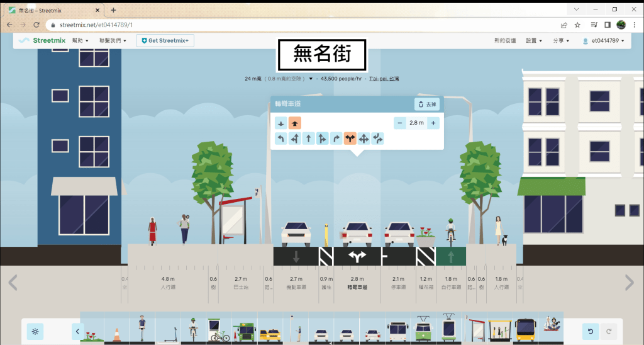Set turn lane direction to outbound
This screenshot has height=345, width=644.
(295, 123)
